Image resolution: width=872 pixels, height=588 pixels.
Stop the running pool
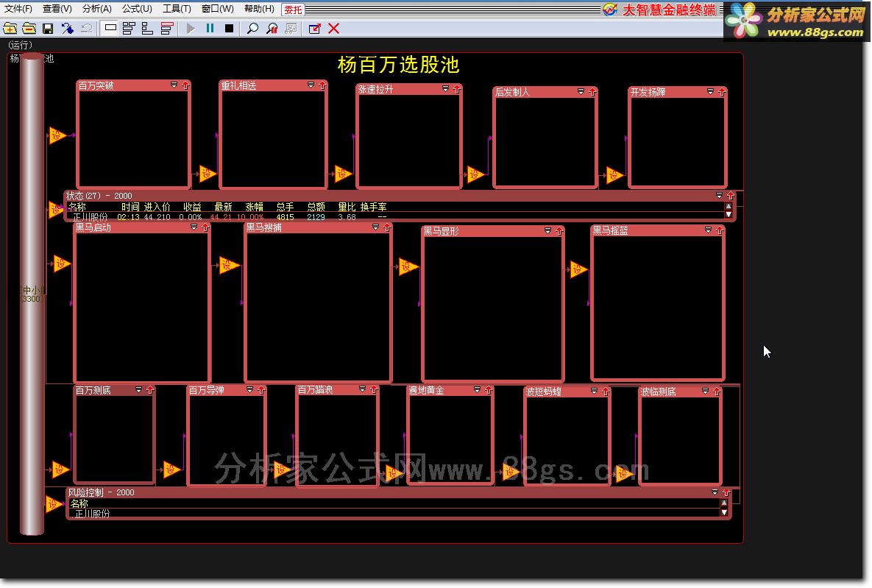229,29
